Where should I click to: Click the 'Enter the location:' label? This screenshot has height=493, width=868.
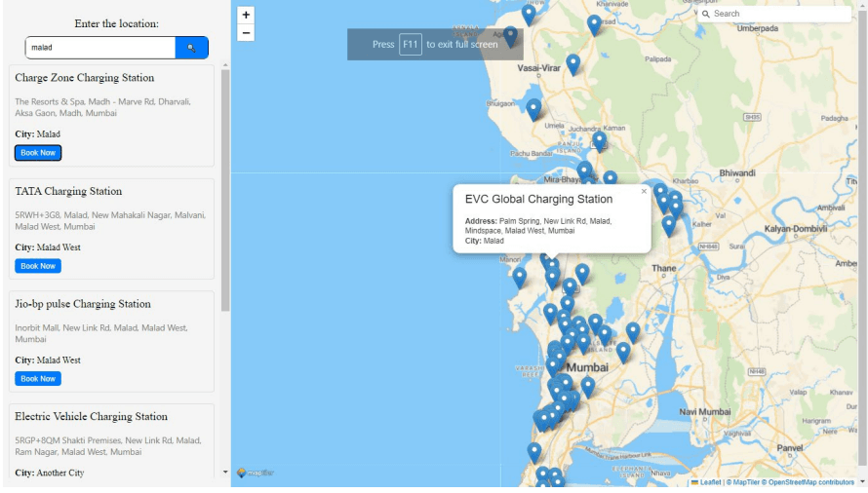[x=117, y=23]
